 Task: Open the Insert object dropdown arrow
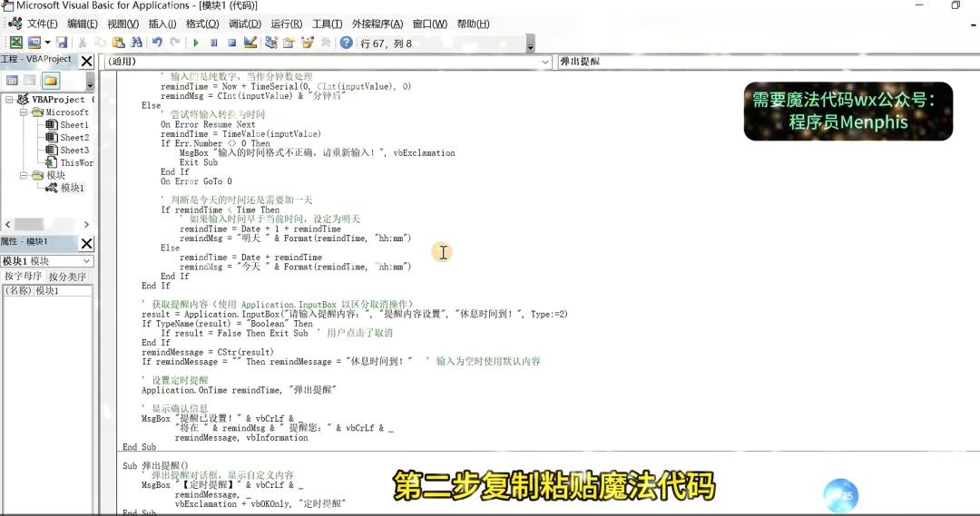(47, 43)
